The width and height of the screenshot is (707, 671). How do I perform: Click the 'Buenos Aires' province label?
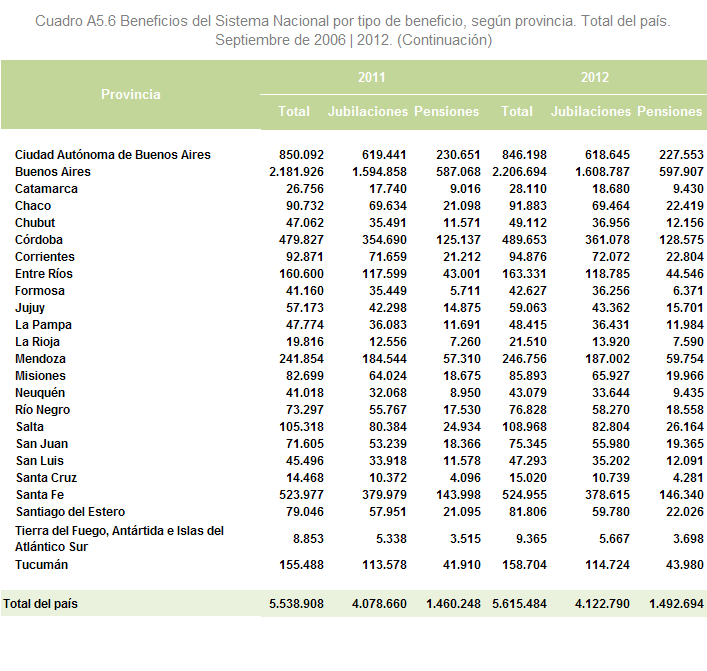[53, 172]
